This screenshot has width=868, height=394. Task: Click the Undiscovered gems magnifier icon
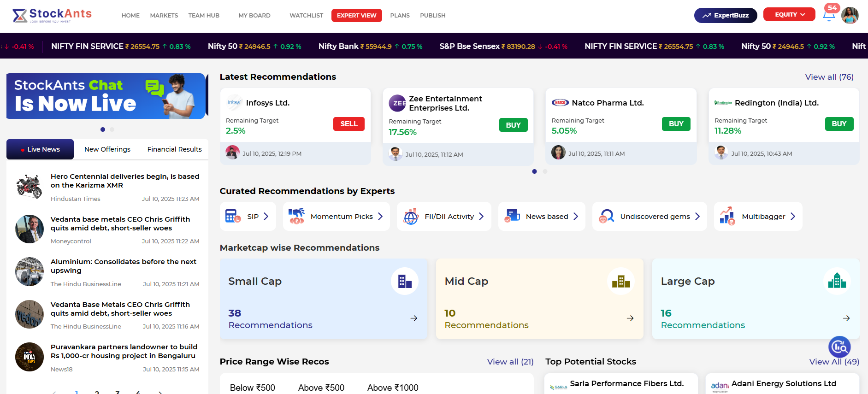click(x=606, y=216)
